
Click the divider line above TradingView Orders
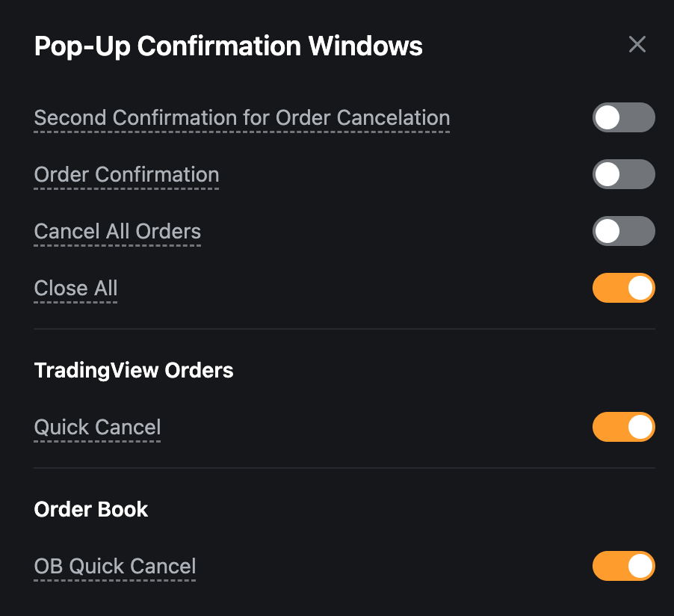tap(344, 329)
